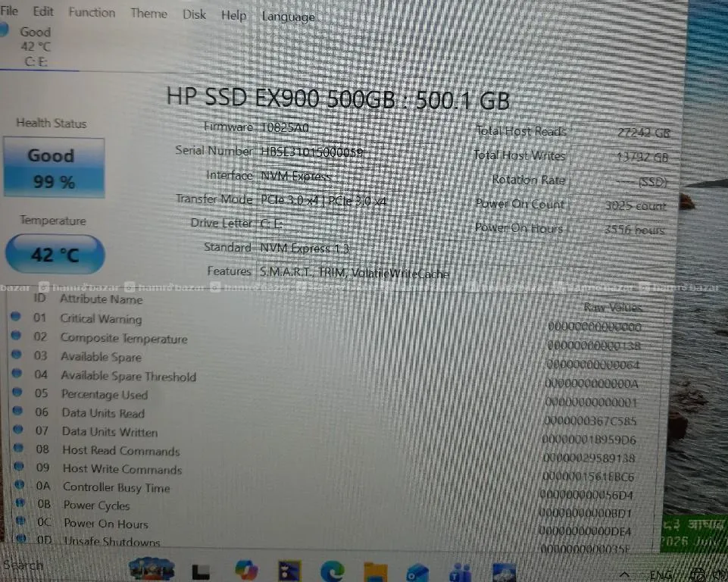Show hidden tray icons chevron
The height and width of the screenshot is (582, 728).
pyautogui.click(x=624, y=575)
